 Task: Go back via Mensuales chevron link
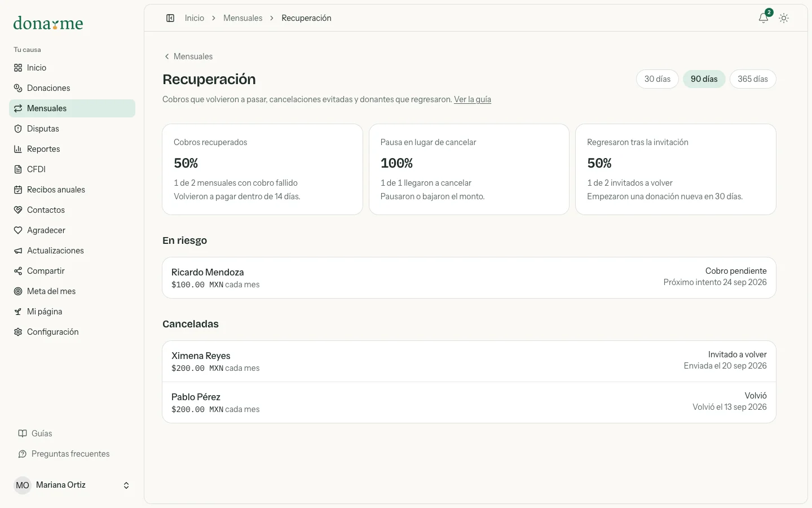[188, 56]
